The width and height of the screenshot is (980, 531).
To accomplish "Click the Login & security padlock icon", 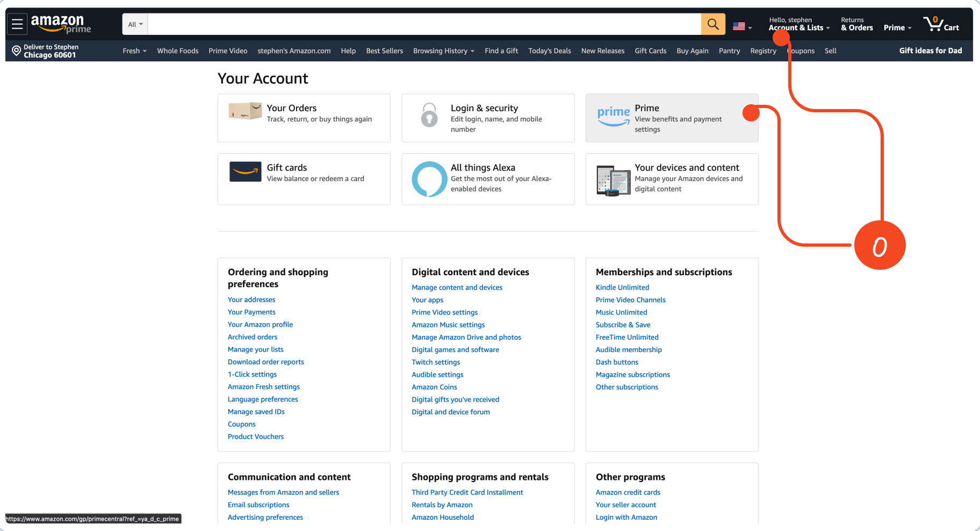I will 429,114.
